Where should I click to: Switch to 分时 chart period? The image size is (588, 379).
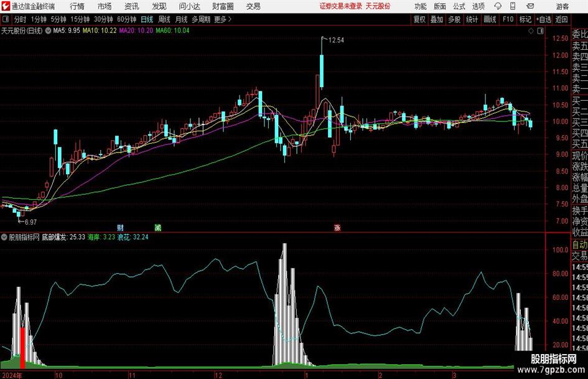(x=20, y=19)
